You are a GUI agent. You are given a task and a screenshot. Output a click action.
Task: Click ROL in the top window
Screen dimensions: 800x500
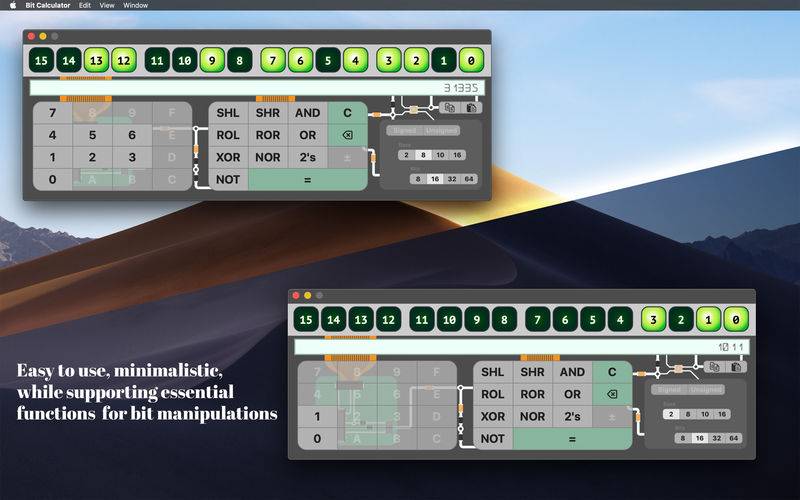click(x=228, y=135)
